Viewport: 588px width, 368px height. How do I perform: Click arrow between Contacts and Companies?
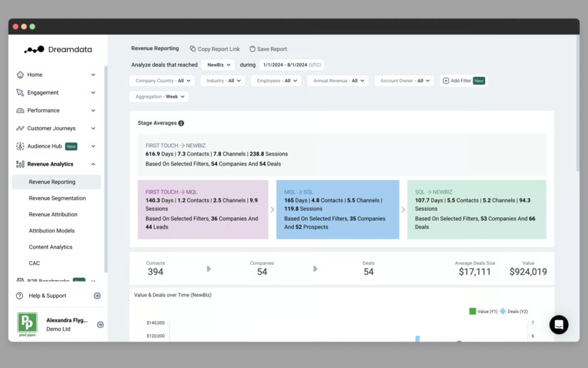209,269
